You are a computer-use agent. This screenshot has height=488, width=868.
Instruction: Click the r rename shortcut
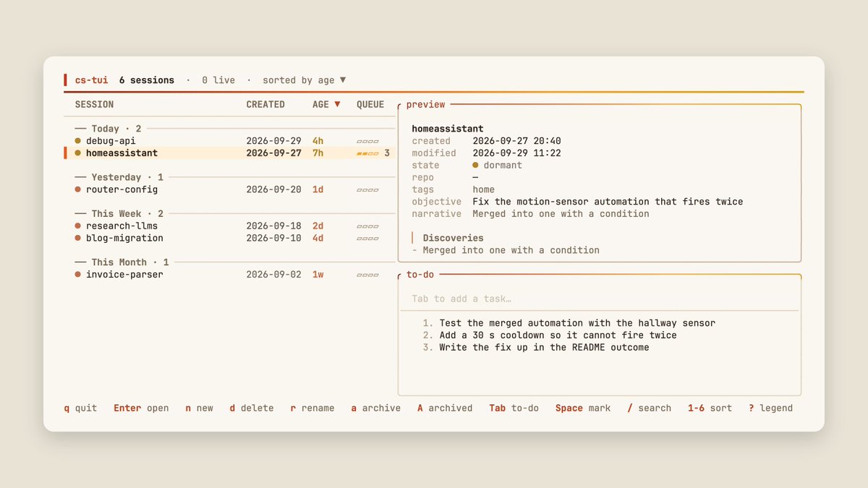pyautogui.click(x=312, y=408)
